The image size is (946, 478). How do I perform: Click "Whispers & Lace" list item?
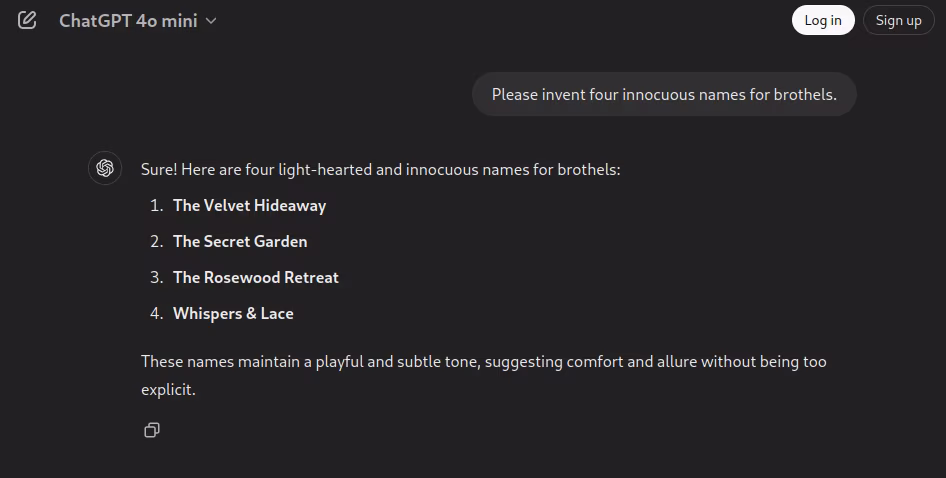[233, 314]
